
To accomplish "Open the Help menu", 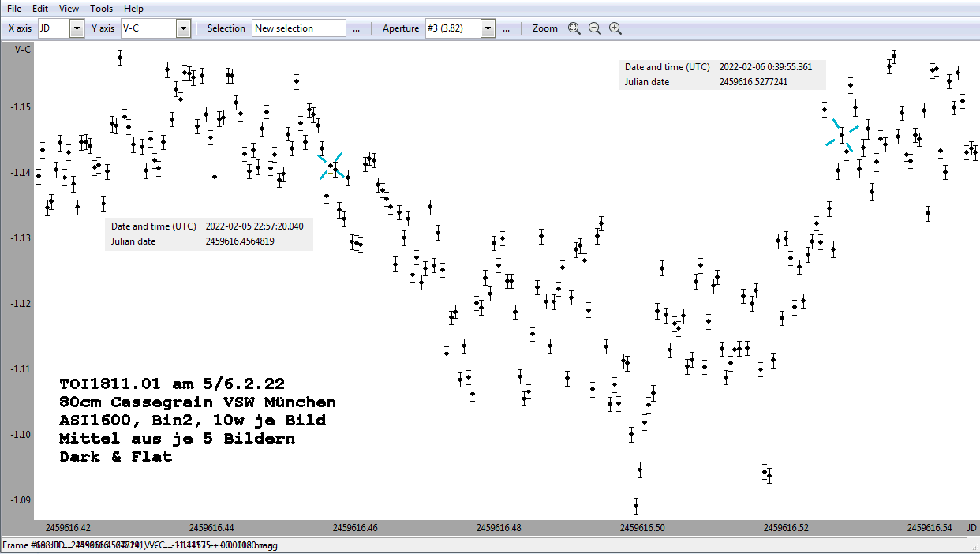I will click(133, 9).
